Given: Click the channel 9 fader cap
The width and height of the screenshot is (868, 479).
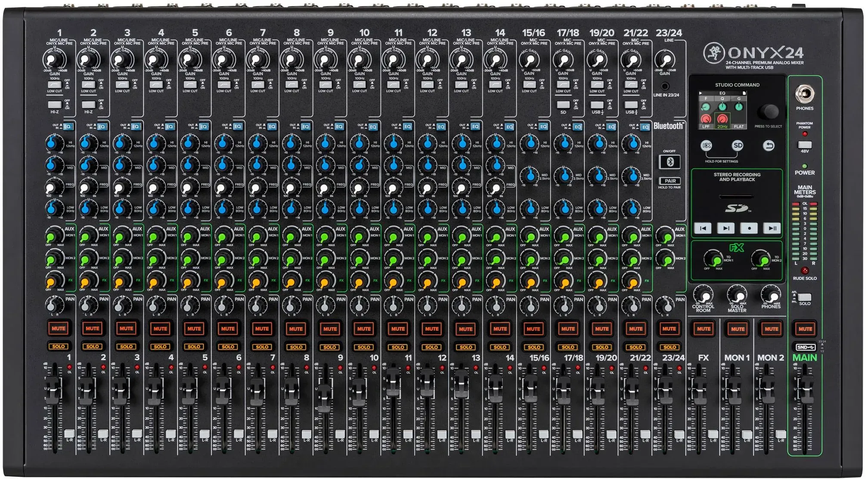Looking at the screenshot, I should click(x=324, y=398).
